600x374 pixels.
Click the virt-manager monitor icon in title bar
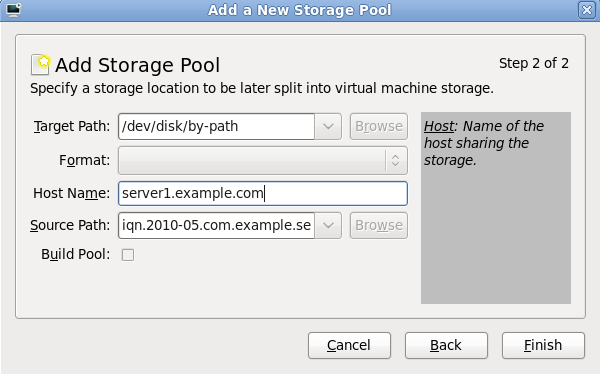point(13,10)
